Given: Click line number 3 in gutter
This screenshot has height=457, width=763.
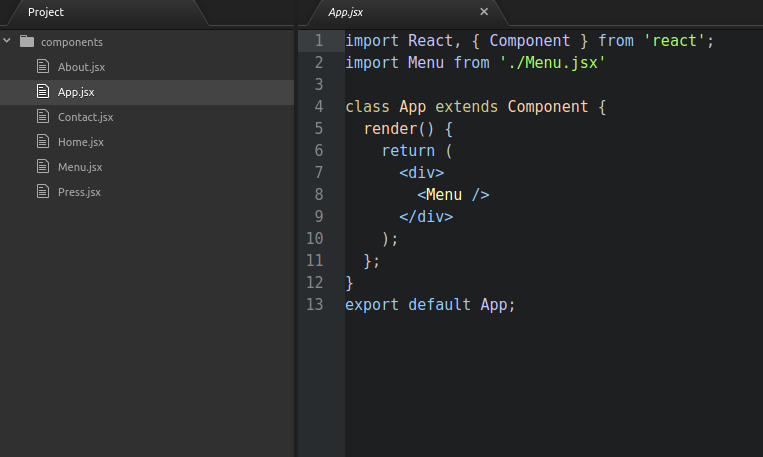Looking at the screenshot, I should pyautogui.click(x=319, y=84).
